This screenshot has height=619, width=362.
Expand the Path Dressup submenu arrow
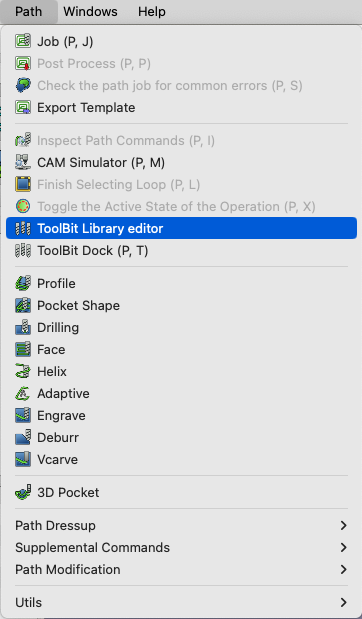pyautogui.click(x=343, y=525)
